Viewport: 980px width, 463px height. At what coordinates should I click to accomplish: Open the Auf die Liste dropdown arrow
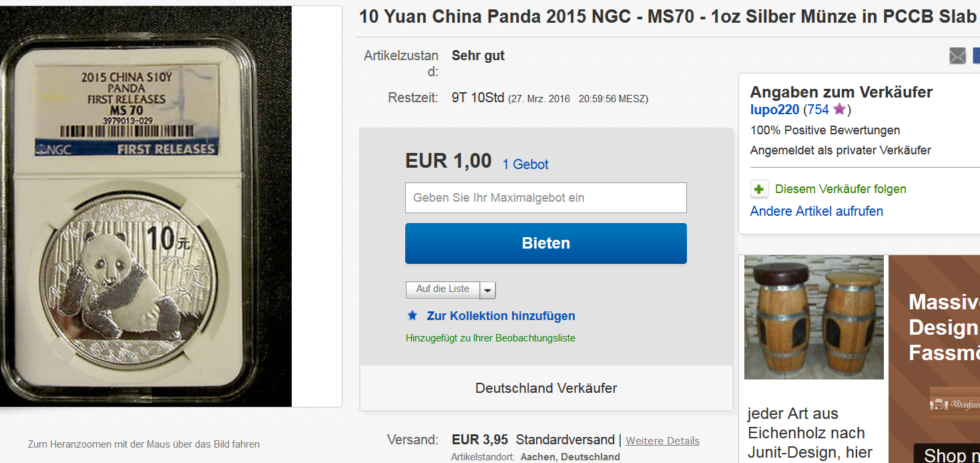(x=488, y=290)
